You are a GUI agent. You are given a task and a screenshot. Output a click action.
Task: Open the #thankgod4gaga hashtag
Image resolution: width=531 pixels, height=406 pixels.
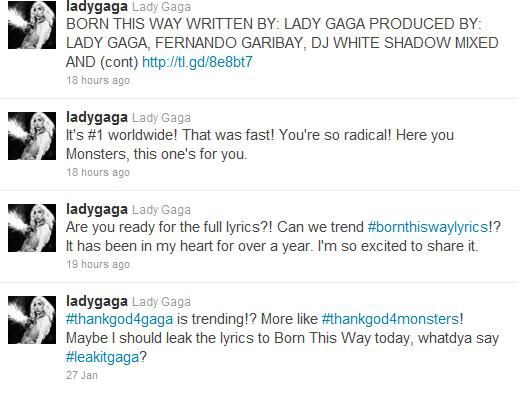tap(120, 319)
